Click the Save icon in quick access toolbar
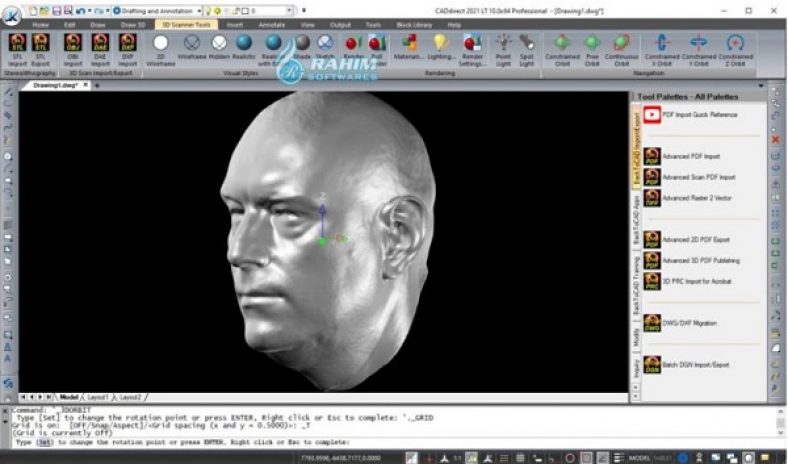 56,11
